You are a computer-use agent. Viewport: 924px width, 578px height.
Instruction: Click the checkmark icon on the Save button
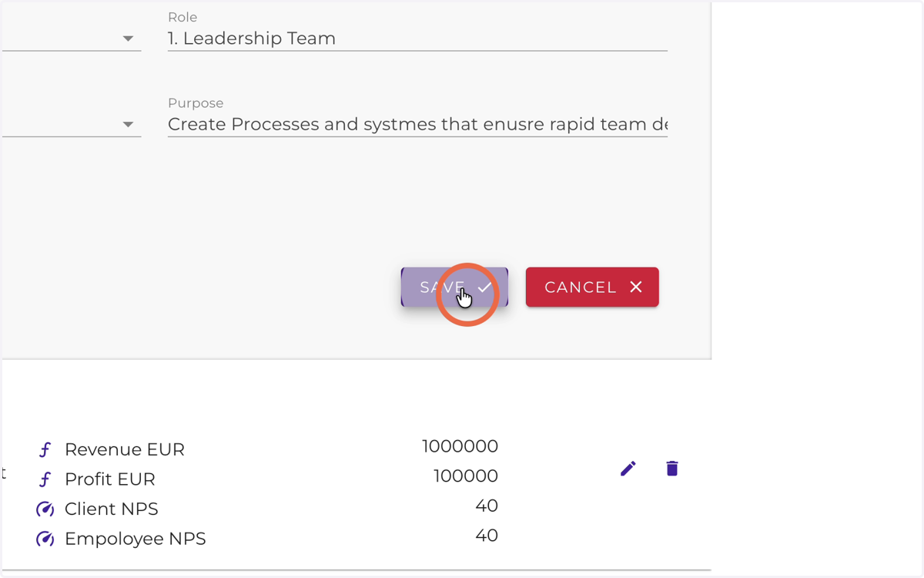[x=484, y=287]
